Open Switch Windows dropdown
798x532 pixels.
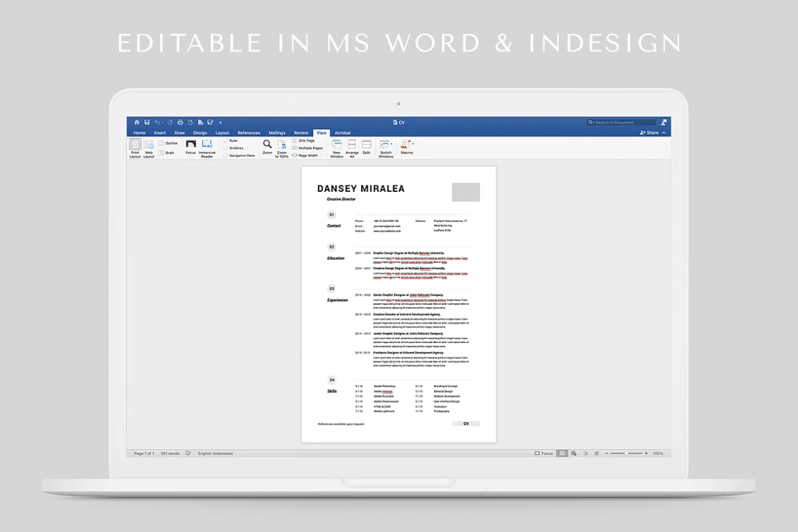(x=386, y=148)
